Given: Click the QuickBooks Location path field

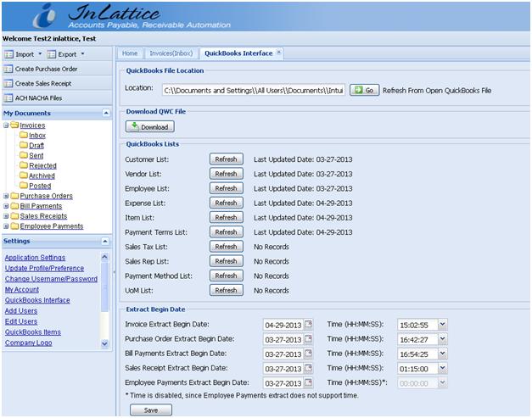Looking at the screenshot, I should [253, 89].
